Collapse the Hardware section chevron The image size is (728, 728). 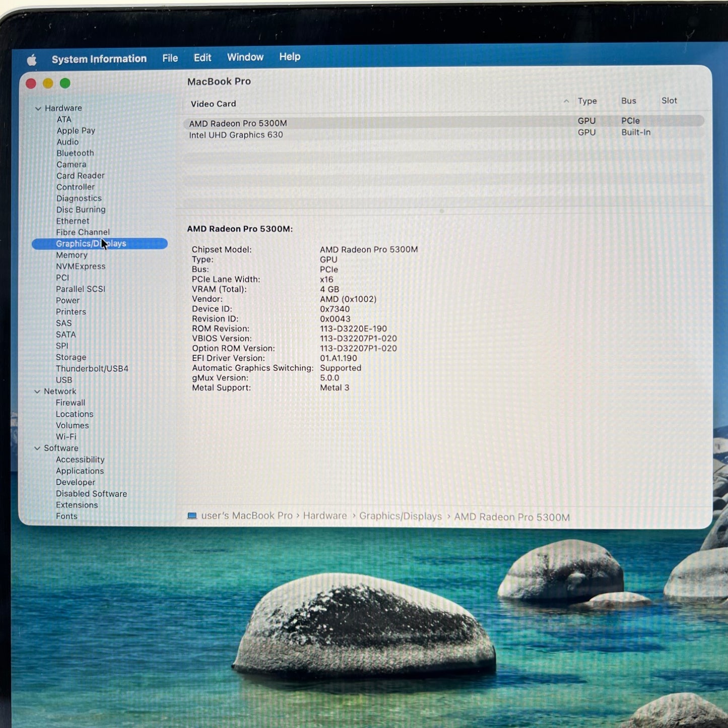[x=38, y=108]
